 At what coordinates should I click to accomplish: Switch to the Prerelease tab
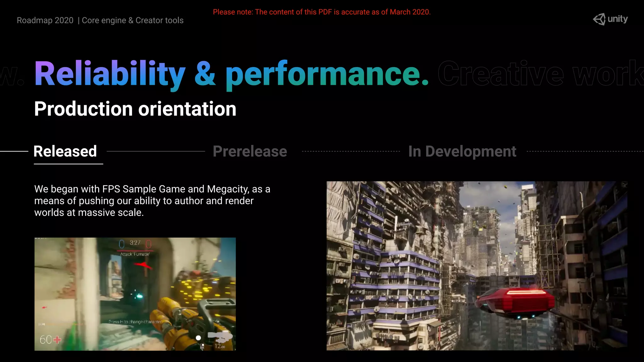click(250, 151)
